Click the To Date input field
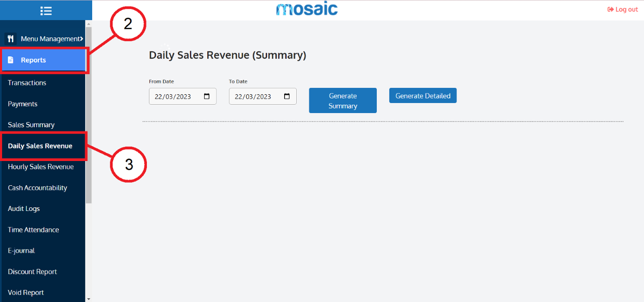The width and height of the screenshot is (644, 302). (263, 96)
